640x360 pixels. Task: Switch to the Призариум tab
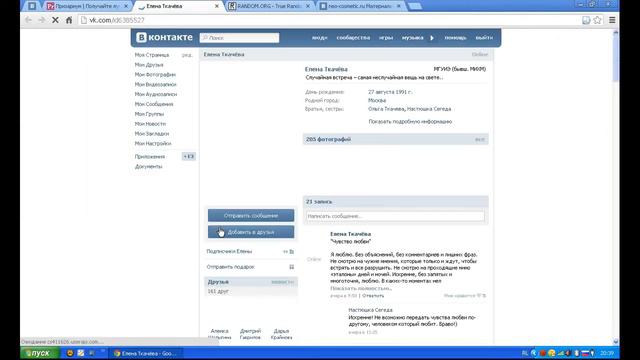click(x=87, y=6)
